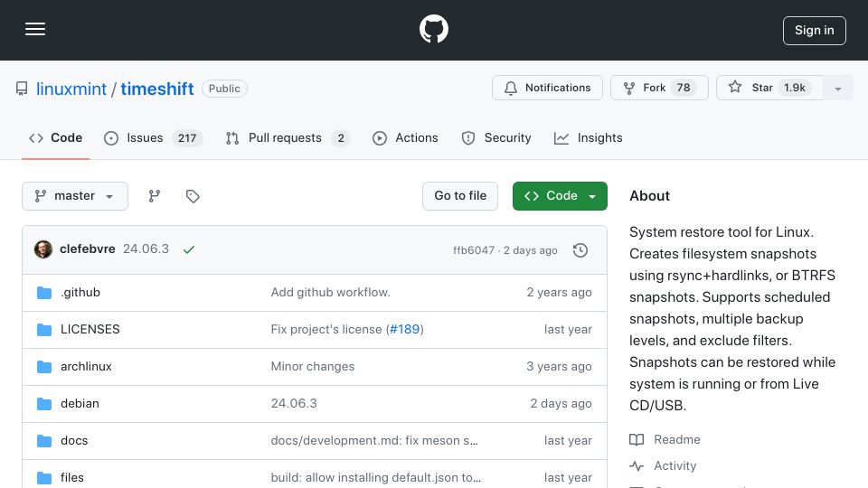Click the .github folder icon

point(44,293)
